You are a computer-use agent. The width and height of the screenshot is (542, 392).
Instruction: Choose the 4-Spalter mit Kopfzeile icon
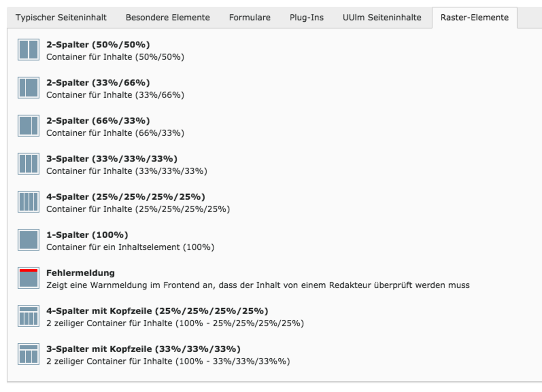[x=28, y=316]
